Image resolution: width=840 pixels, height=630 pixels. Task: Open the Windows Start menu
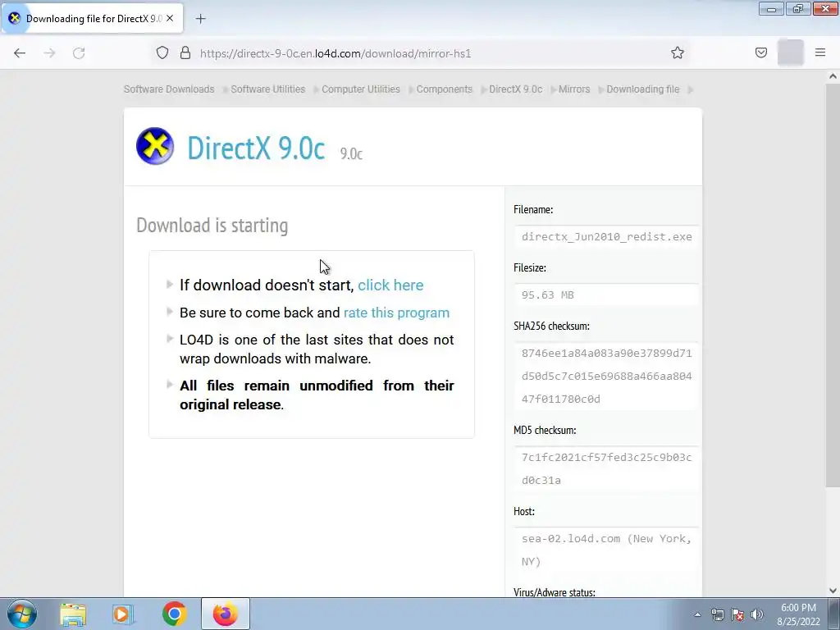pyautogui.click(x=22, y=614)
